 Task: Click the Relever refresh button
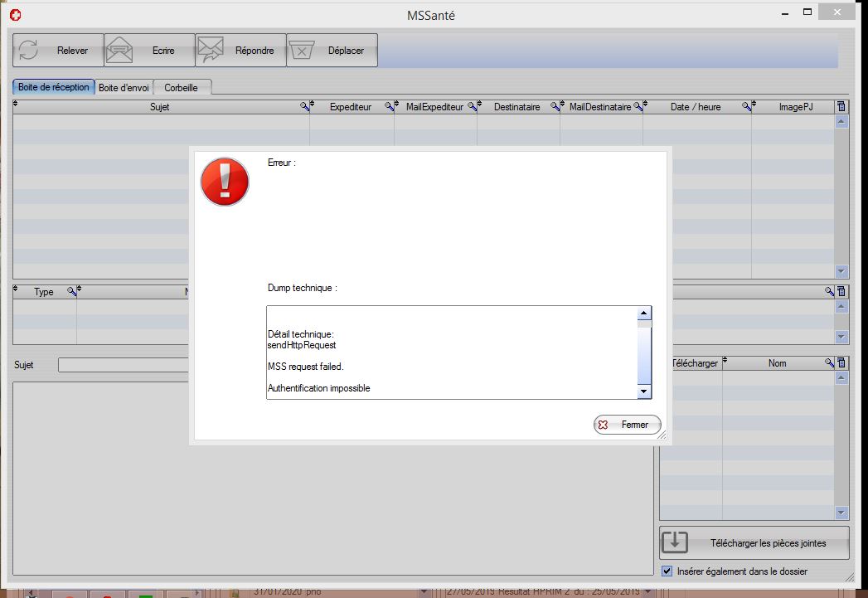58,51
